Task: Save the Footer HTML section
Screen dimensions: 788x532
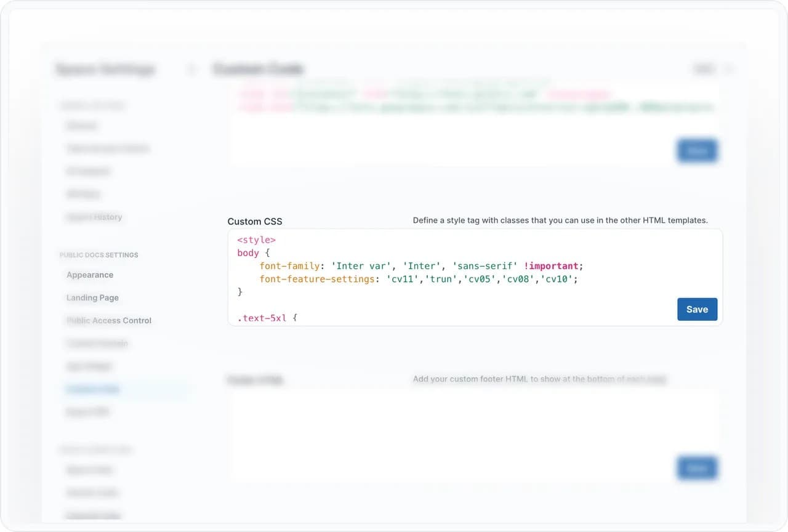Action: (x=697, y=468)
